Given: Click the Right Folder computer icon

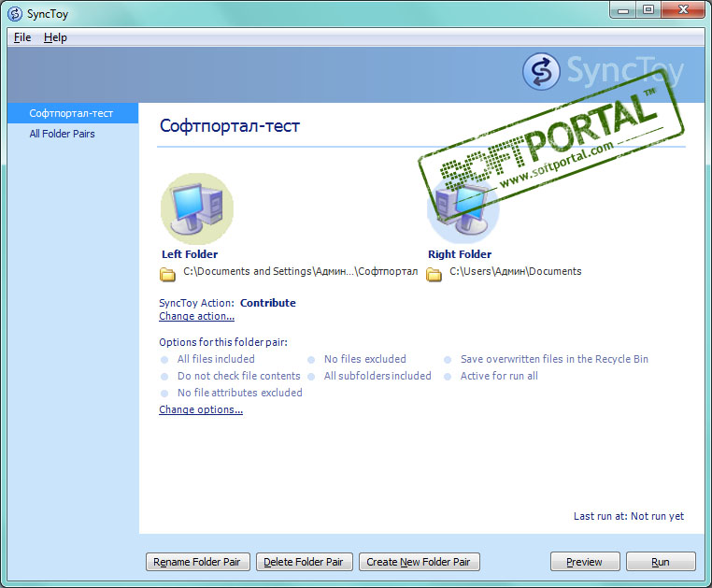Looking at the screenshot, I should (x=463, y=210).
